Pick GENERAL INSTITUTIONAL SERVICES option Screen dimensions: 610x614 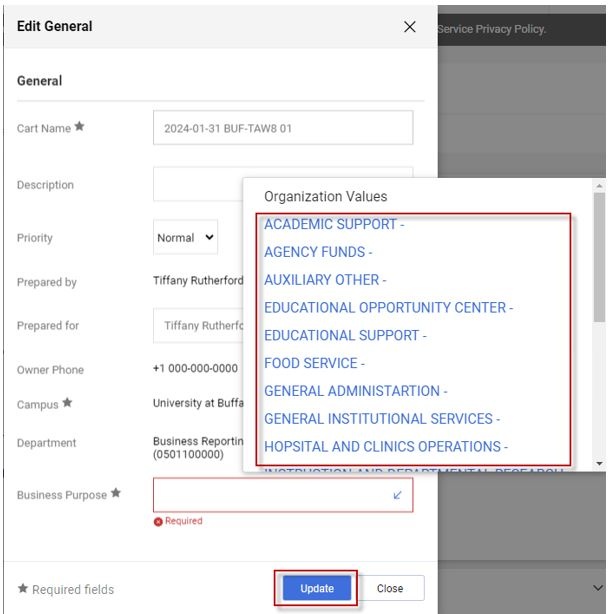tap(381, 419)
